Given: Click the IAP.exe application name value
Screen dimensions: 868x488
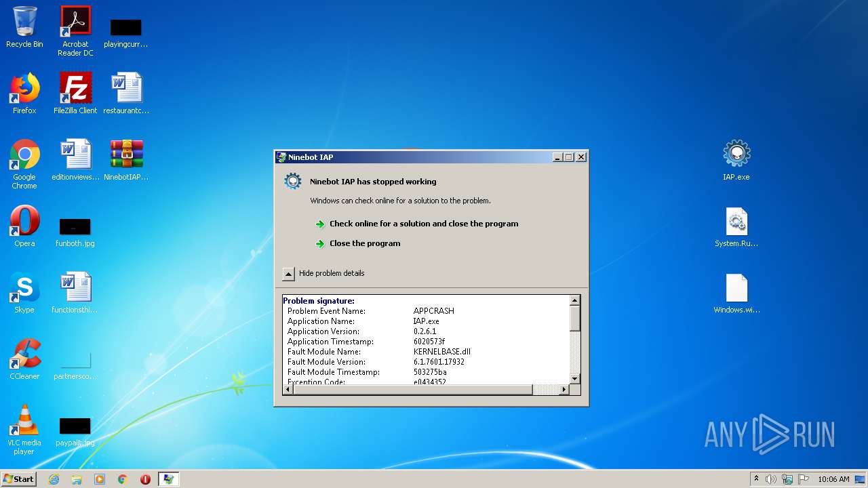Looking at the screenshot, I should click(x=427, y=321).
